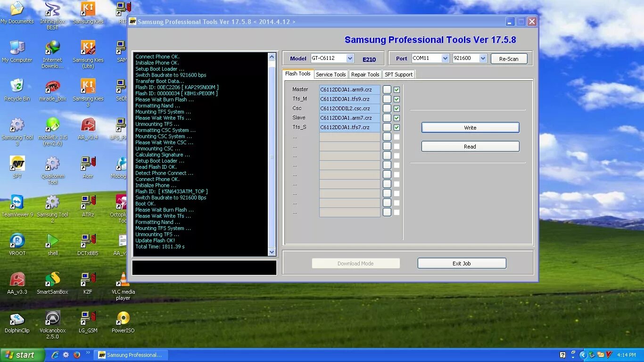
Task: Click 'Total Time: 1811.39 s' log line
Action: point(160,247)
